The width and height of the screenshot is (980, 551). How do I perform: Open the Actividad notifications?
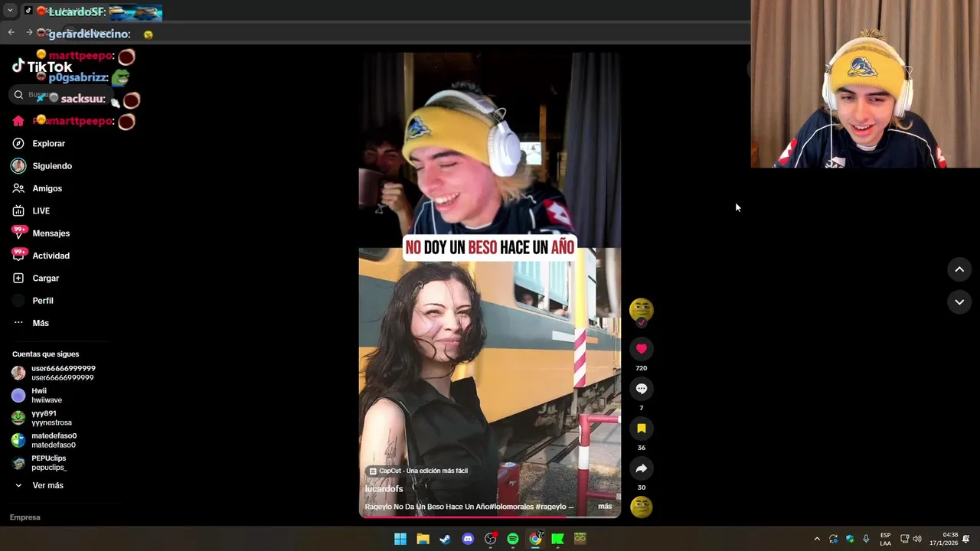pos(41,256)
